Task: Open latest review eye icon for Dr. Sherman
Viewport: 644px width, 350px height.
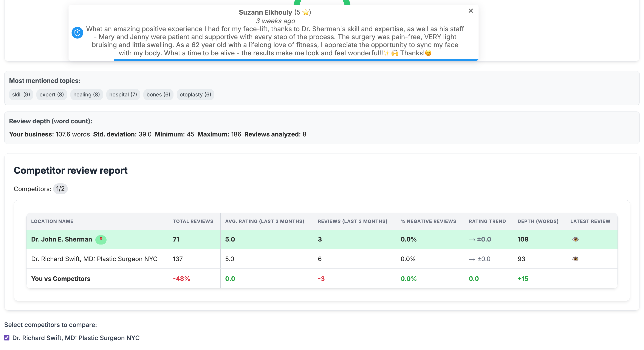Action: pyautogui.click(x=576, y=239)
